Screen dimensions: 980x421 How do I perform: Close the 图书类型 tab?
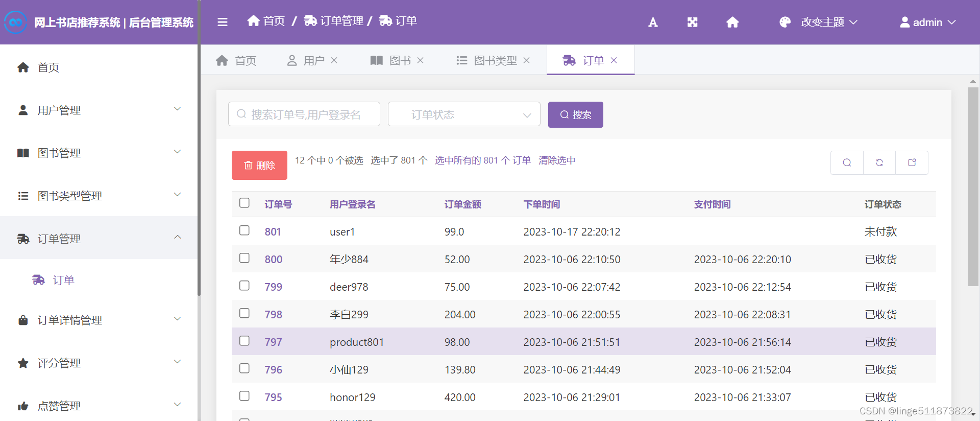(x=526, y=60)
